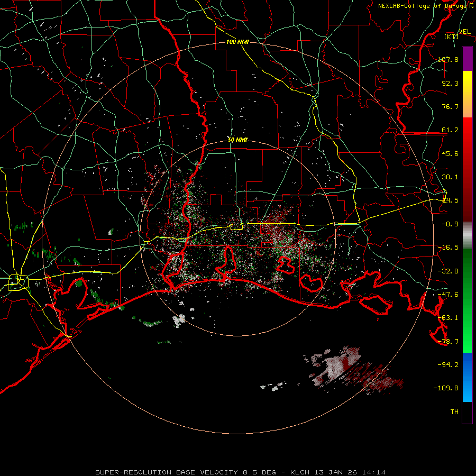Viewport: 476px width, 476px height.
Task: Click the -63.1 legend value
Action: point(448,318)
